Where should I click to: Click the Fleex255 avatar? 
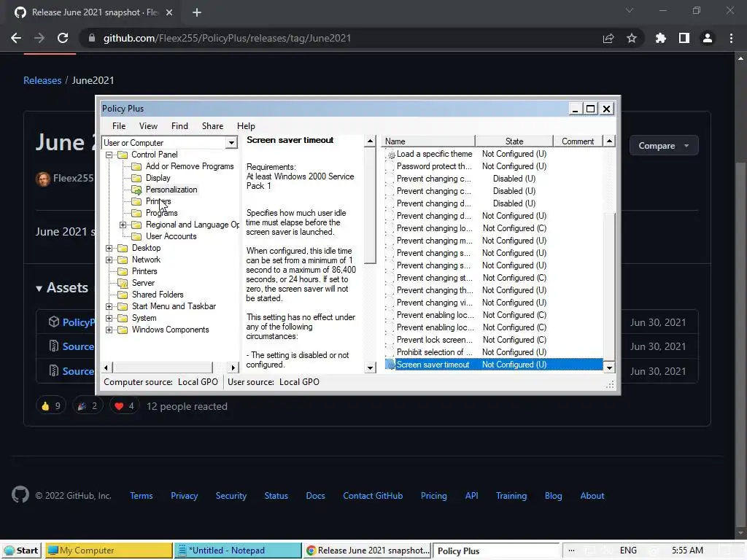[x=43, y=179]
